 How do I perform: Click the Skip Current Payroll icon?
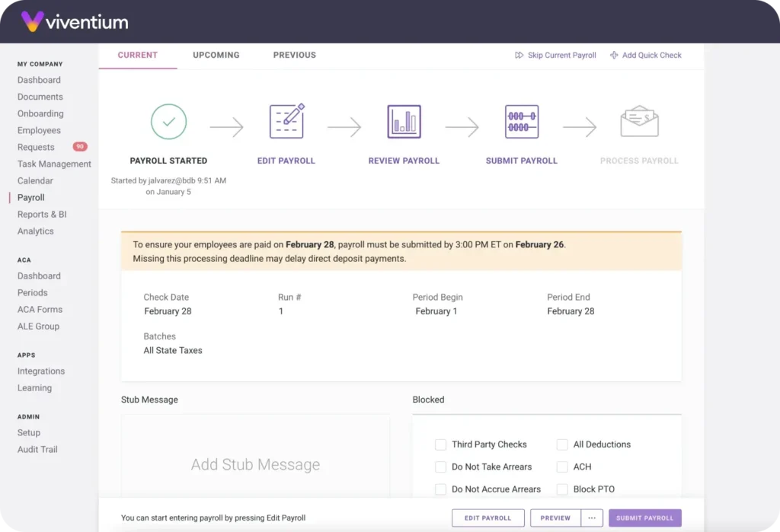pos(519,56)
